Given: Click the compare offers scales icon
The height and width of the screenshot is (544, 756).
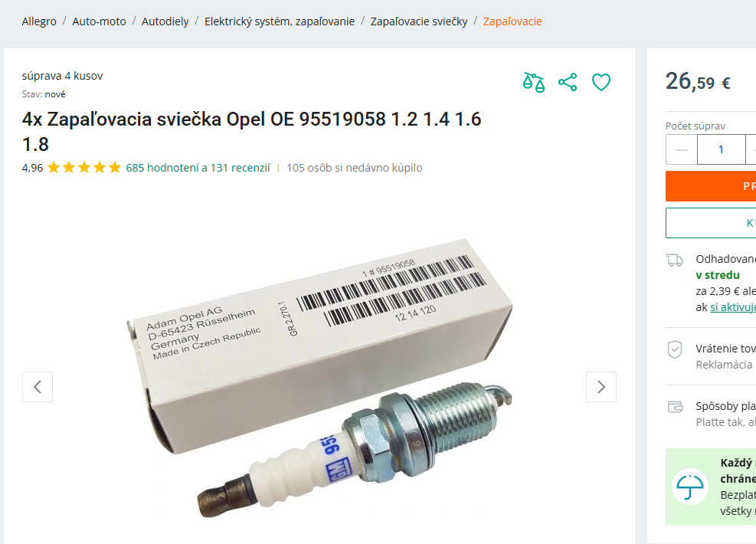Looking at the screenshot, I should 534,82.
